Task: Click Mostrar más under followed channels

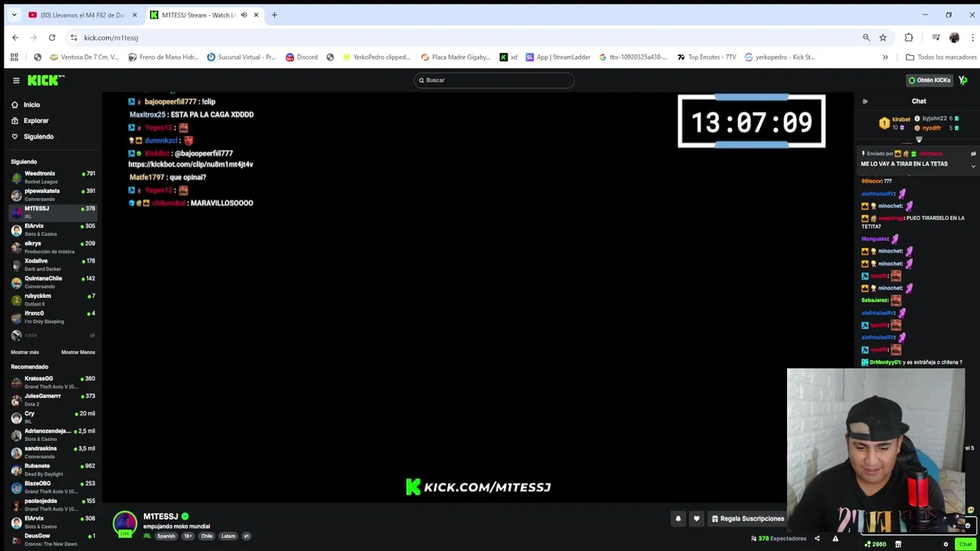Action: [24, 352]
